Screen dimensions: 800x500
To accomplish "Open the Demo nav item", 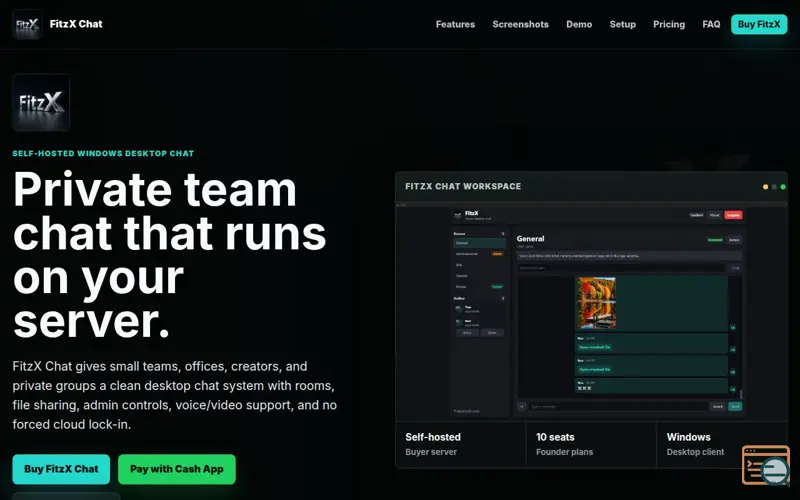I will (579, 24).
